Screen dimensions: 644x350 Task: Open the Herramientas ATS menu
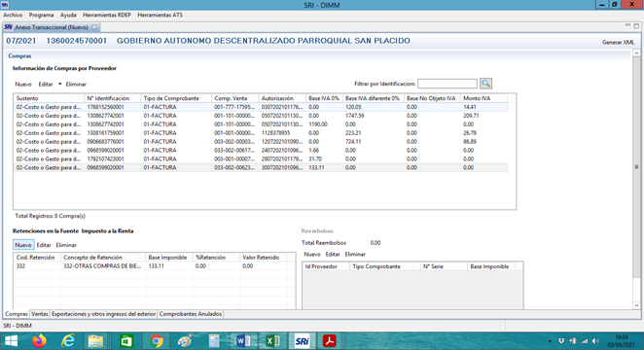point(160,15)
